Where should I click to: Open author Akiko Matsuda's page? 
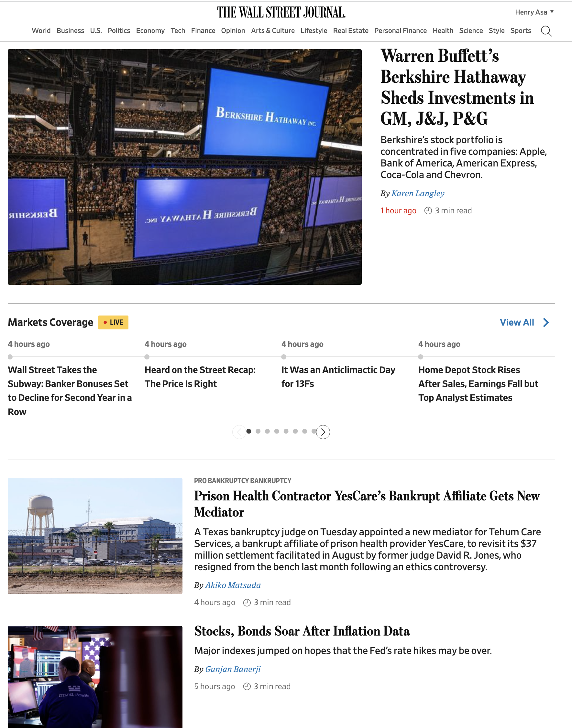point(233,585)
